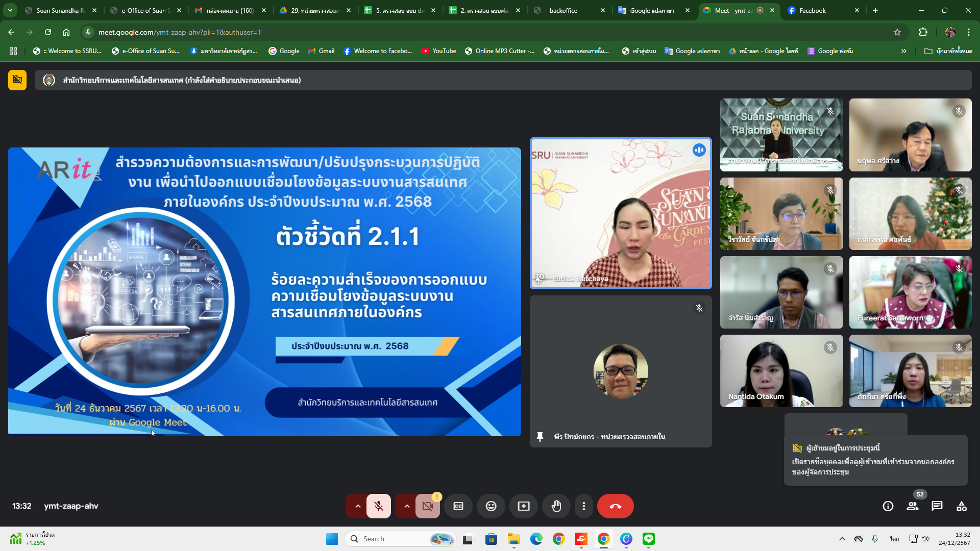
Task: Switch to the backoffice browser tab
Action: (563, 10)
